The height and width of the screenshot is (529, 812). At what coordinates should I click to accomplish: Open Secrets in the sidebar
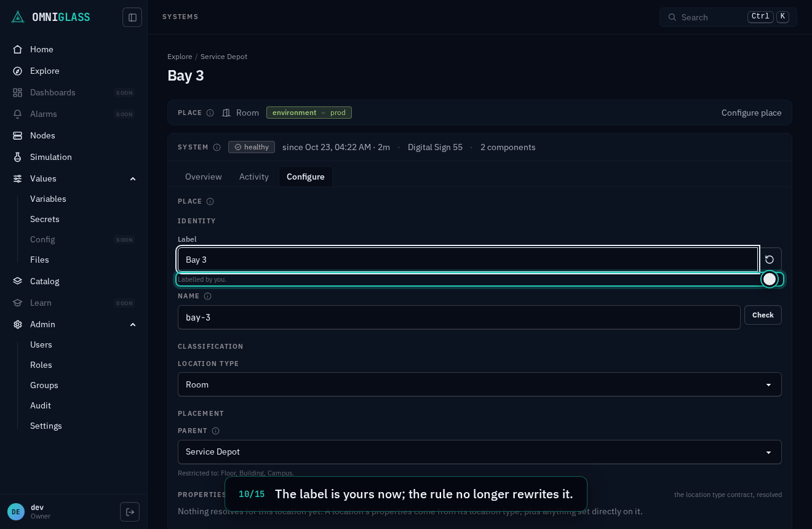point(45,219)
